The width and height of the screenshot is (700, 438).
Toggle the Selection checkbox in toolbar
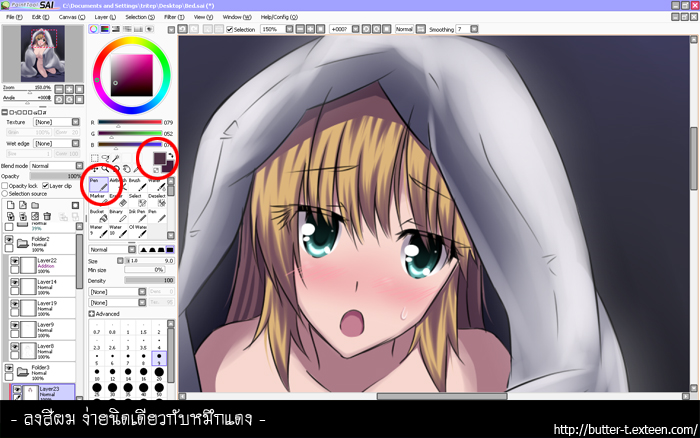pyautogui.click(x=229, y=29)
